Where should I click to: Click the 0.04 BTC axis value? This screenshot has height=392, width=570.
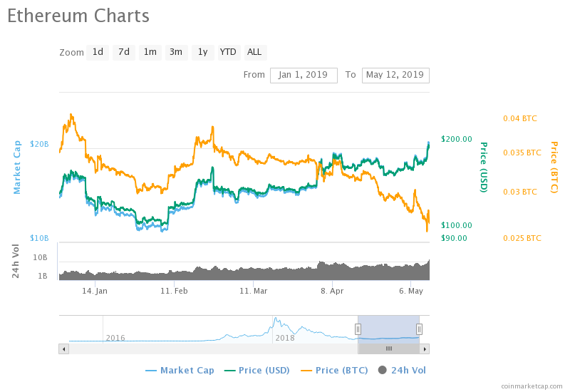click(520, 118)
